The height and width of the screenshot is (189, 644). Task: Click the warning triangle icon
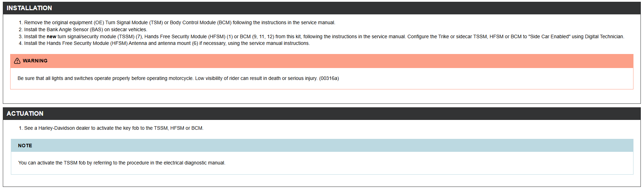[17, 61]
